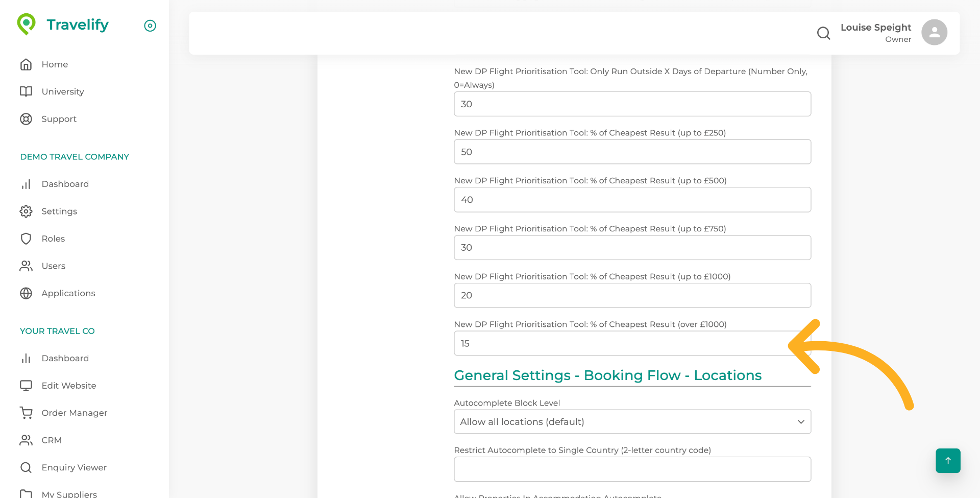This screenshot has height=498, width=980.
Task: Click the Support lifebuoy icon
Action: coord(27,119)
